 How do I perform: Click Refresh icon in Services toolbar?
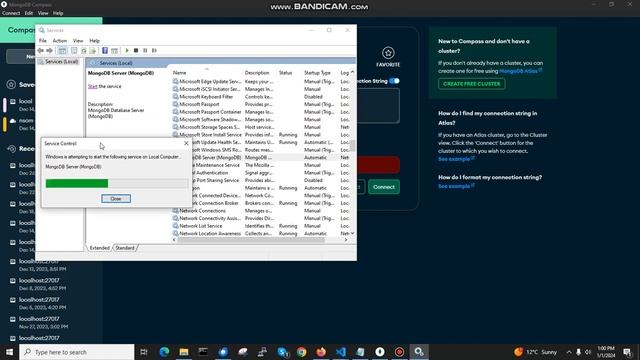point(84,51)
